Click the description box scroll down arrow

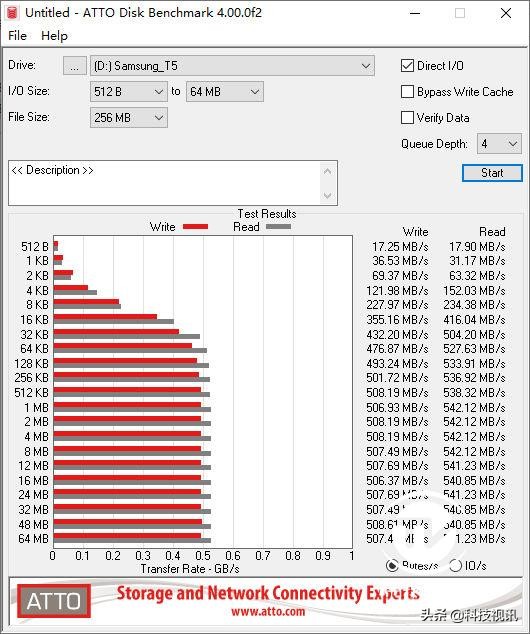click(x=327, y=196)
